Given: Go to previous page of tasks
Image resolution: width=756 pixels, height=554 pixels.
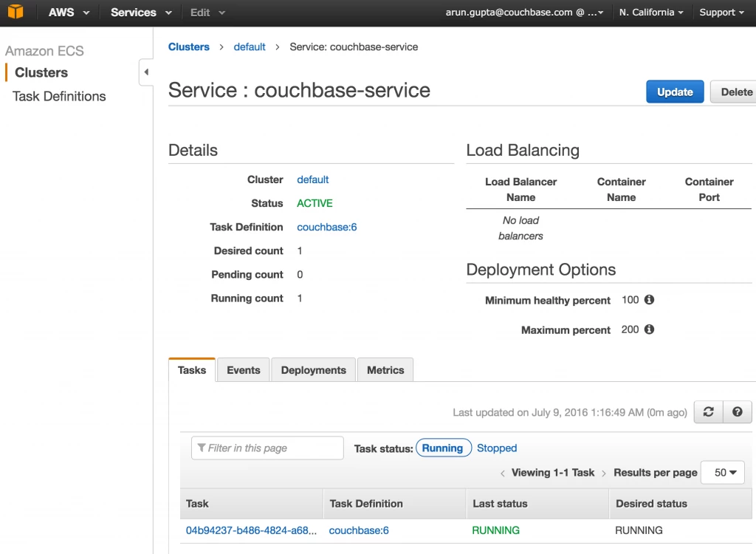Looking at the screenshot, I should [x=502, y=473].
